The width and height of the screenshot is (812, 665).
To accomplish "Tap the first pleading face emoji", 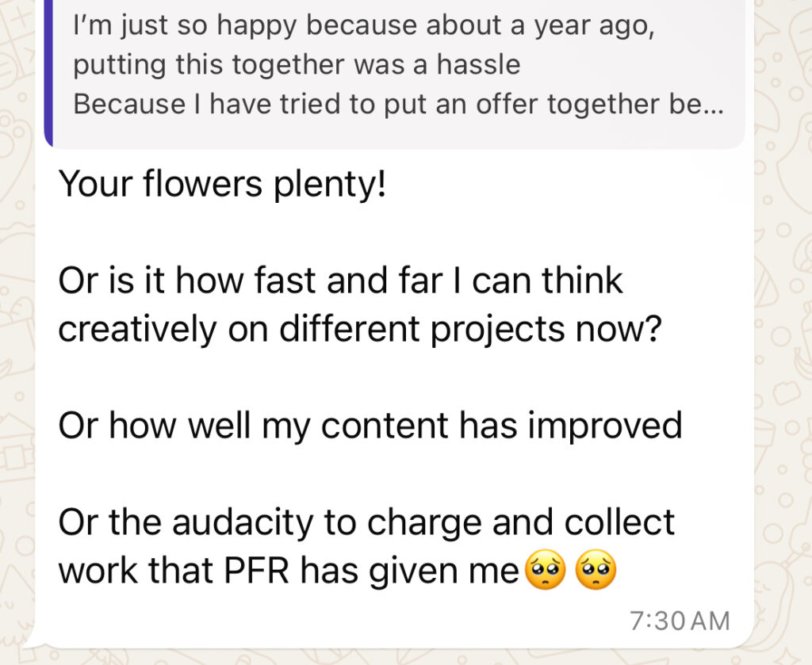I will point(546,571).
